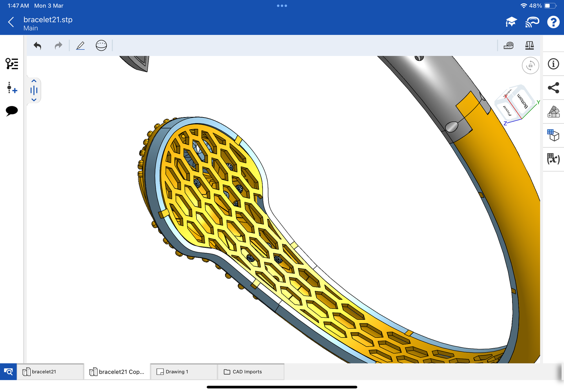Expand the three-dot multitasking menu
Viewport: 564px width, 392px height.
282,6
